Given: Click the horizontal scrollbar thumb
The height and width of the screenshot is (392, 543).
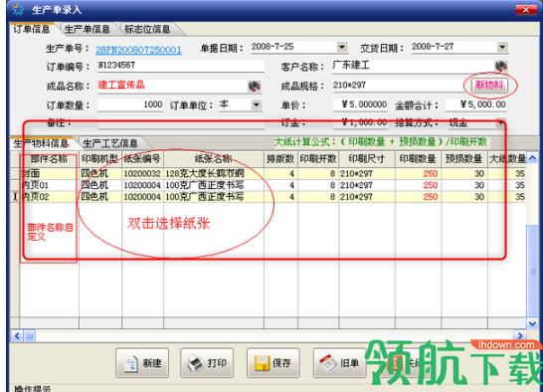Looking at the screenshot, I should [30, 335].
